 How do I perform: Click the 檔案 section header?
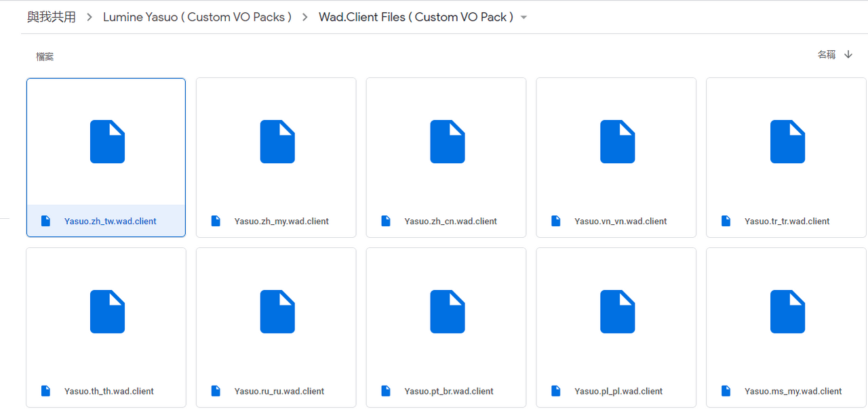coord(45,57)
